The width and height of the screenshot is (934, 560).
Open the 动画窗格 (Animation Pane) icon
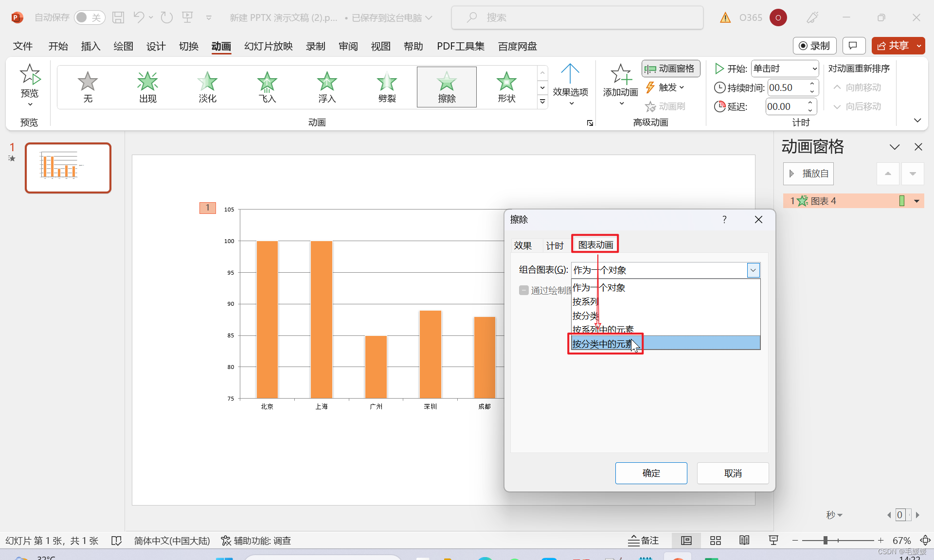coord(668,68)
